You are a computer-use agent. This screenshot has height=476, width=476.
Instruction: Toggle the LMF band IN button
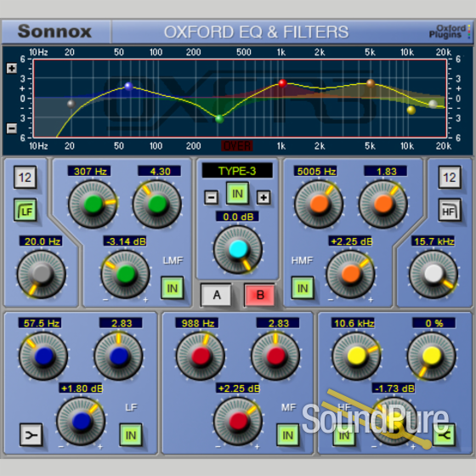pyautogui.click(x=172, y=288)
